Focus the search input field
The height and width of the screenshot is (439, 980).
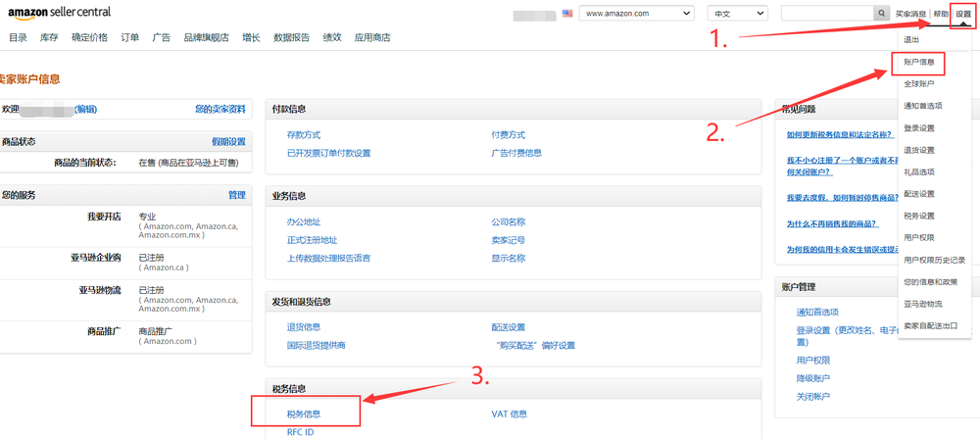pos(827,13)
